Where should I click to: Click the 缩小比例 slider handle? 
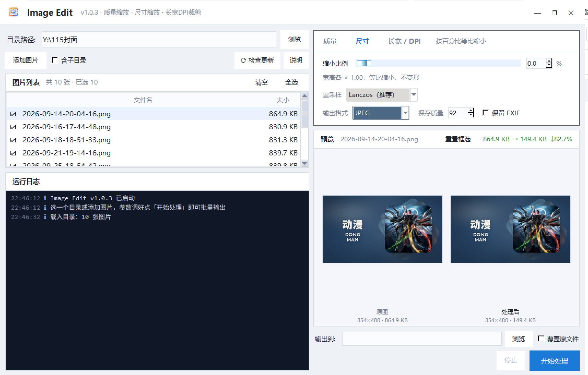coord(364,63)
